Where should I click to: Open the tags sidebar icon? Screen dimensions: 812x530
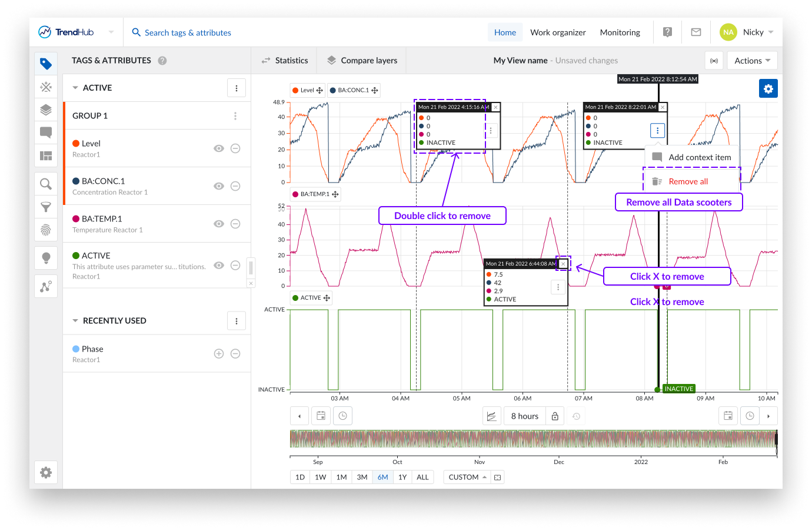[46, 64]
